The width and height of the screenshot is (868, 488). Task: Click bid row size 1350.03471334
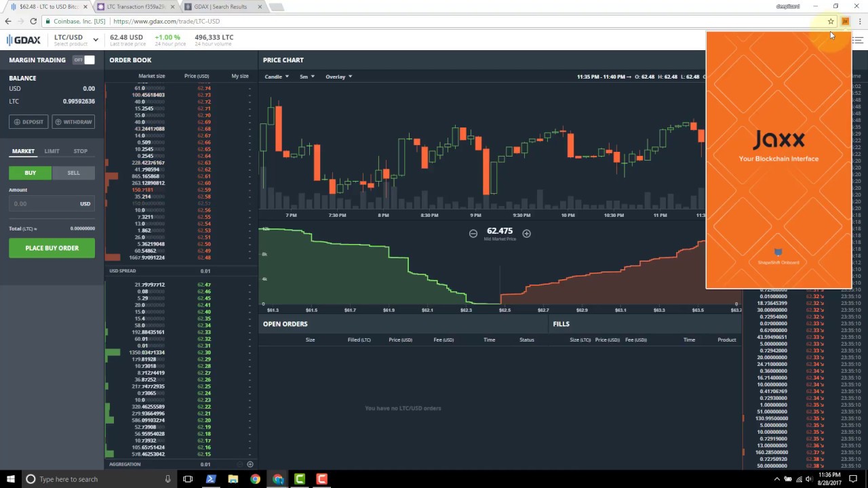[147, 352]
